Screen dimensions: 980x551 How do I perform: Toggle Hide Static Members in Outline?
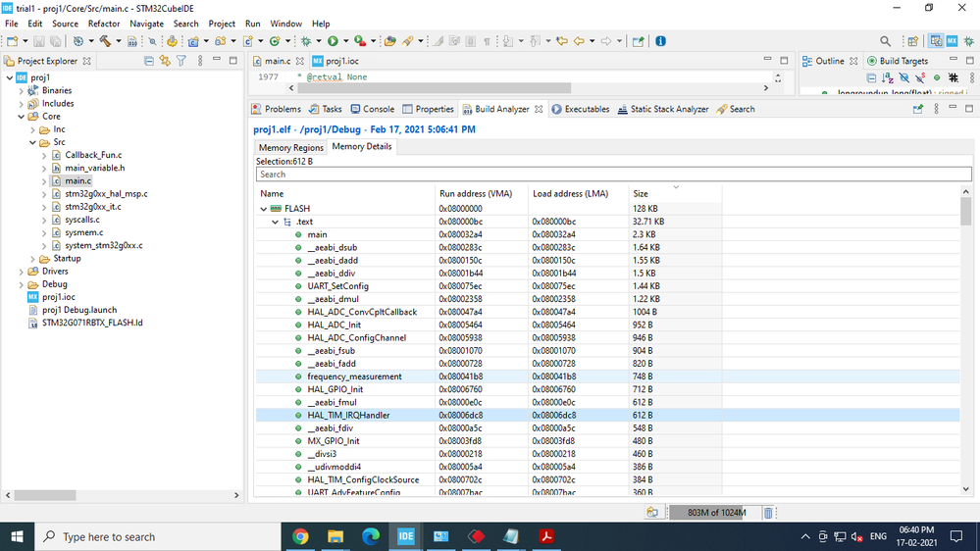click(x=920, y=78)
